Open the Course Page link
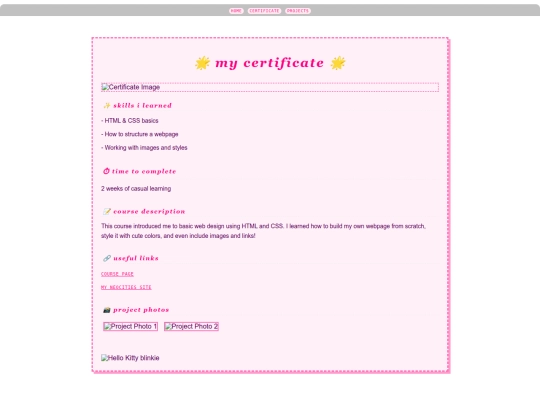The width and height of the screenshot is (540, 405). coord(117,274)
